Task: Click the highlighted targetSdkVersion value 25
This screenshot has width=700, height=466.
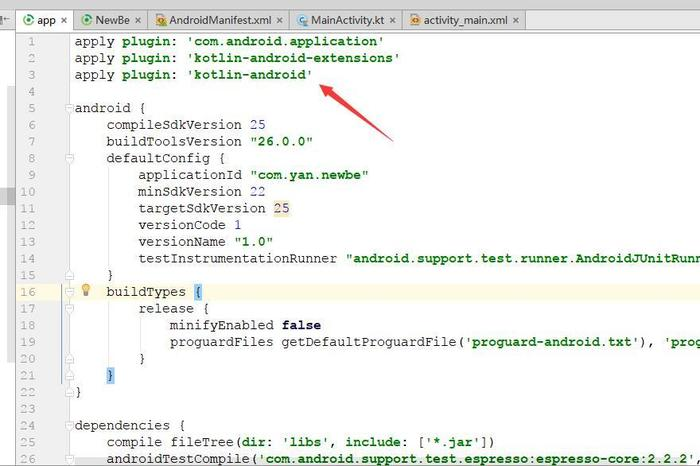Action: click(x=281, y=208)
